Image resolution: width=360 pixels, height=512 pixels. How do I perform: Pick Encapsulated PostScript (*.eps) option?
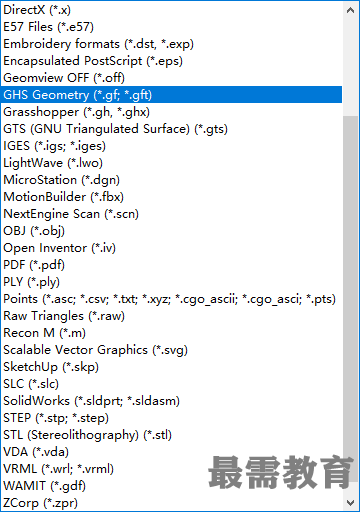point(171,61)
